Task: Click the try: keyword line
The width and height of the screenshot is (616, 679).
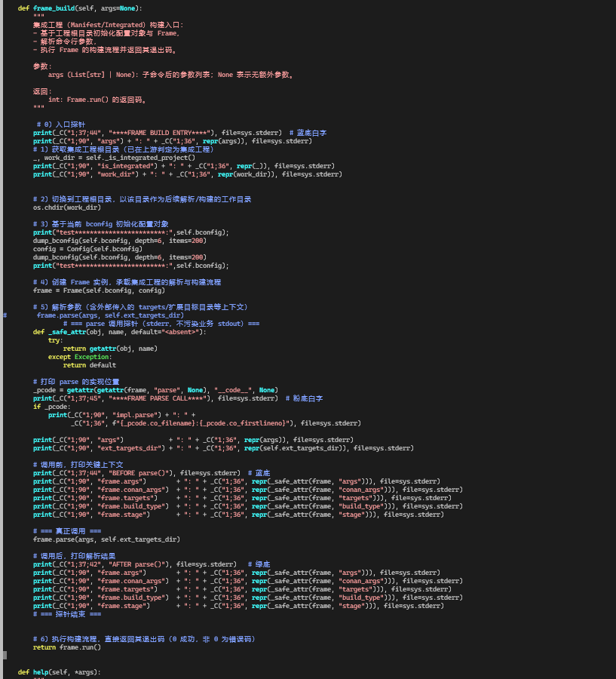Action: click(x=55, y=340)
